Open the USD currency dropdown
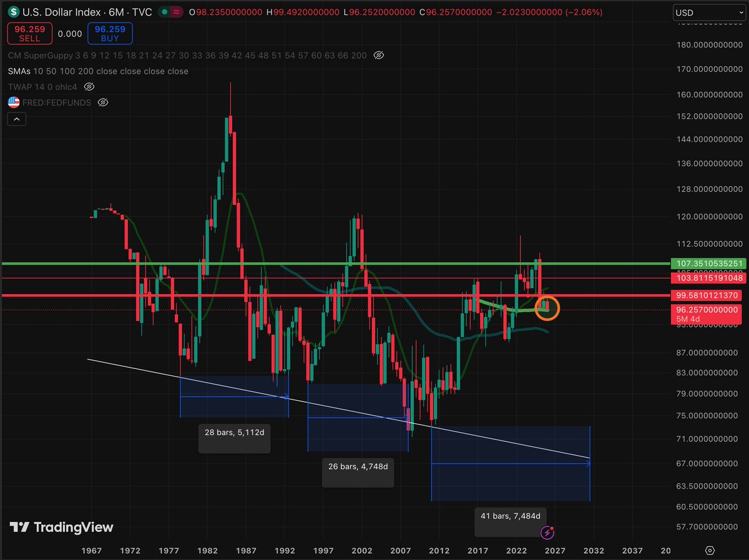The width and height of the screenshot is (749, 560). (x=708, y=12)
